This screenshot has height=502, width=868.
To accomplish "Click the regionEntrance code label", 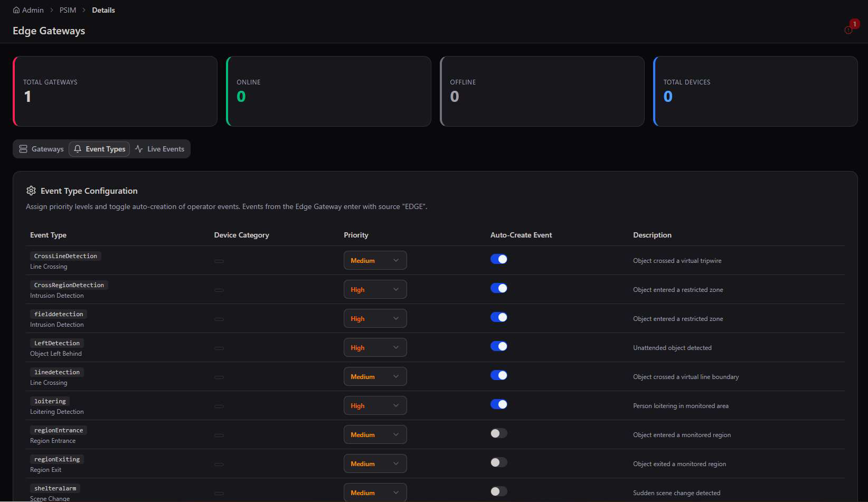I will [59, 430].
